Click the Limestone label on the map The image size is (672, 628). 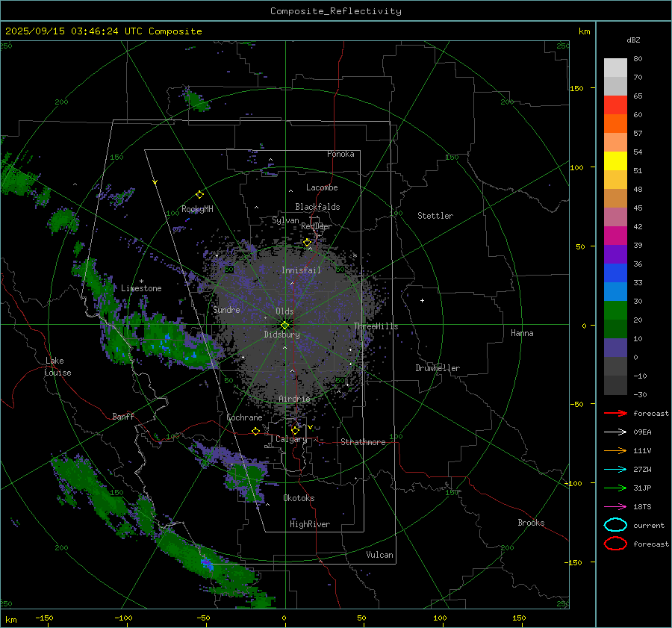point(141,288)
